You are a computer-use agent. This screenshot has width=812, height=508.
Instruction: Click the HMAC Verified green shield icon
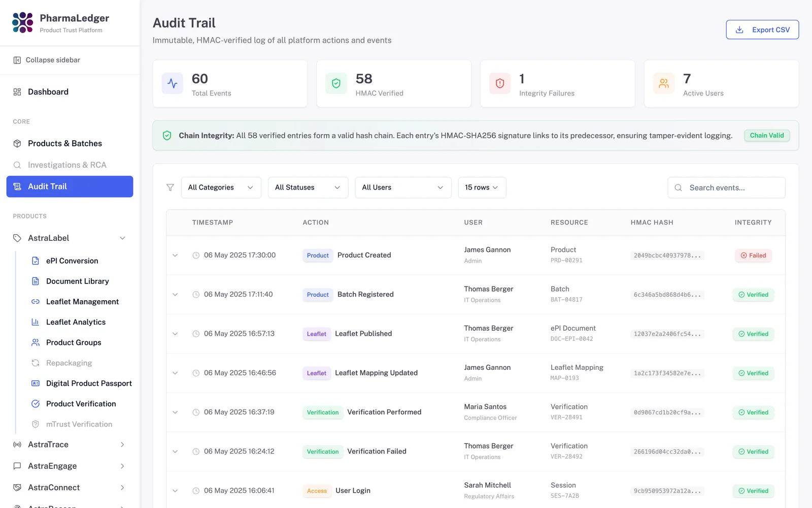336,83
